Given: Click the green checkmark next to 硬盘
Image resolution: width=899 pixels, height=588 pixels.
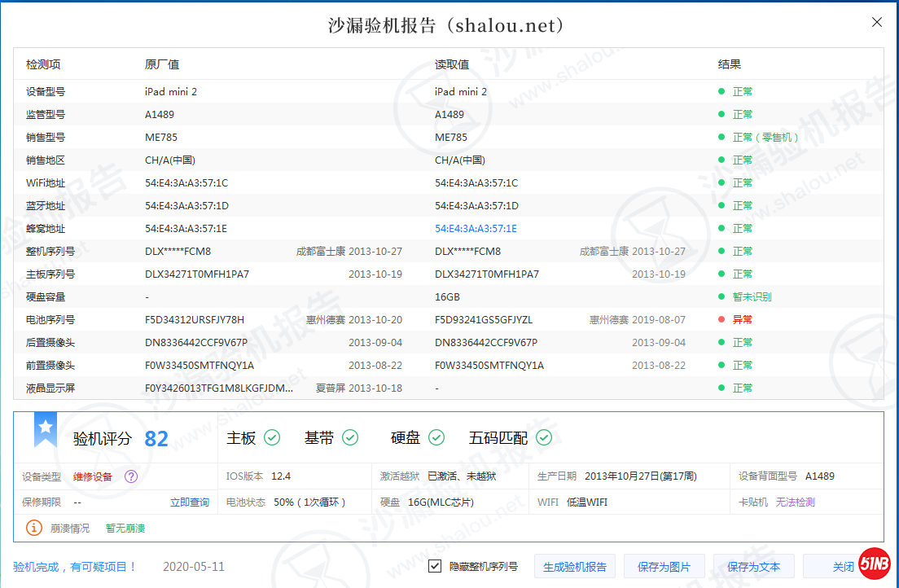Looking at the screenshot, I should coord(436,438).
